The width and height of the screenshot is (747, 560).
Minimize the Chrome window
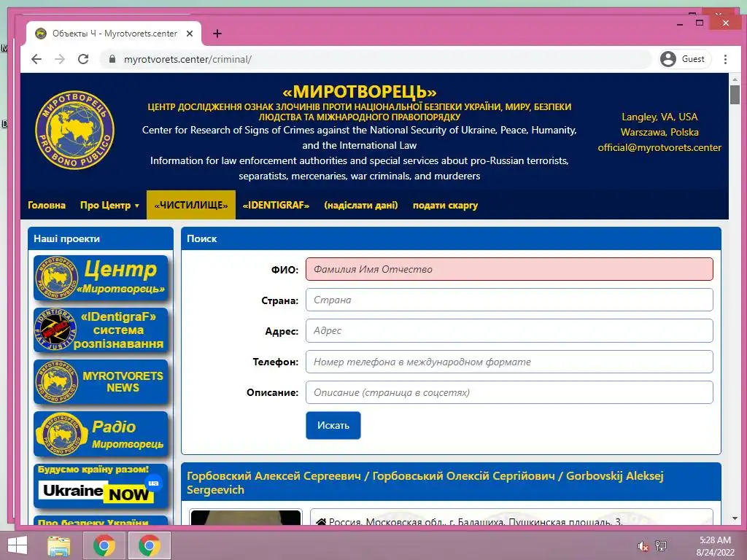(x=680, y=23)
